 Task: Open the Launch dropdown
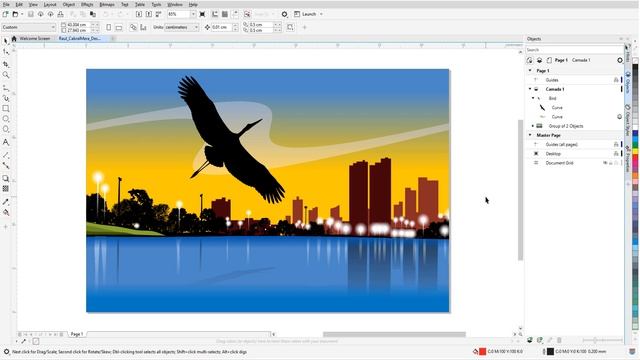click(x=321, y=14)
